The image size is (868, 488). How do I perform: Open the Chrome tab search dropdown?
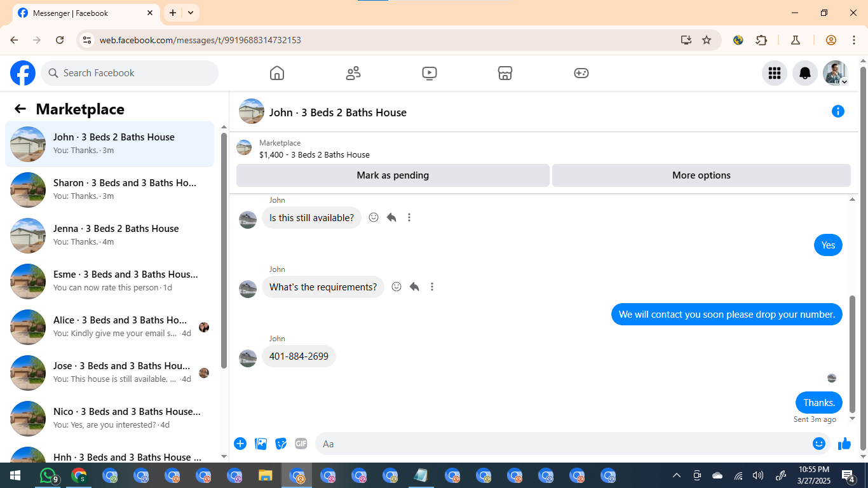pyautogui.click(x=191, y=13)
